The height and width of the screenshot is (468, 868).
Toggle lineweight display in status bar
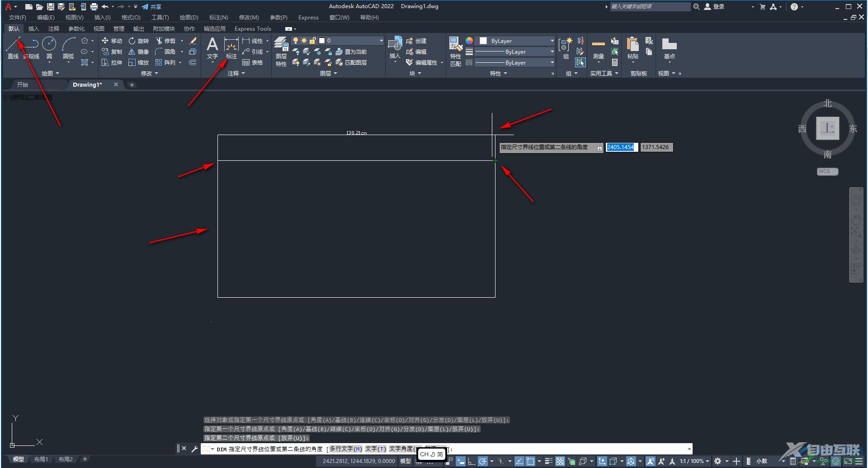549,461
